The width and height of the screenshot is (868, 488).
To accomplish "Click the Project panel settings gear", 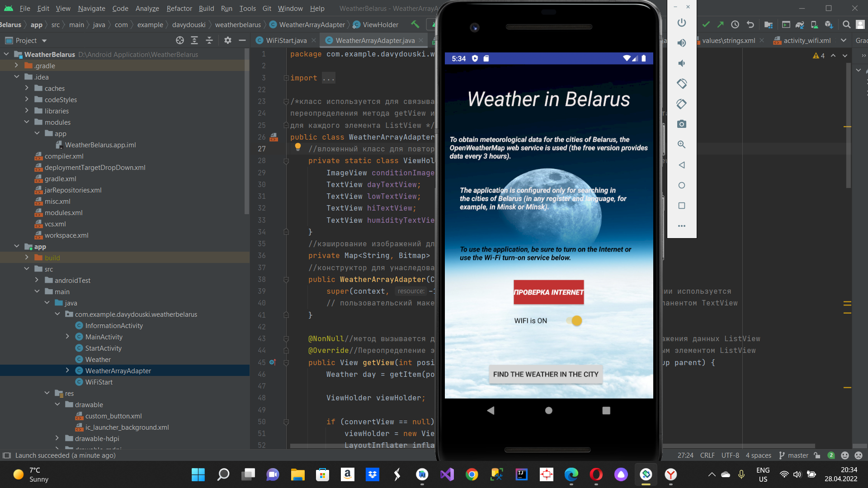I will click(x=228, y=40).
